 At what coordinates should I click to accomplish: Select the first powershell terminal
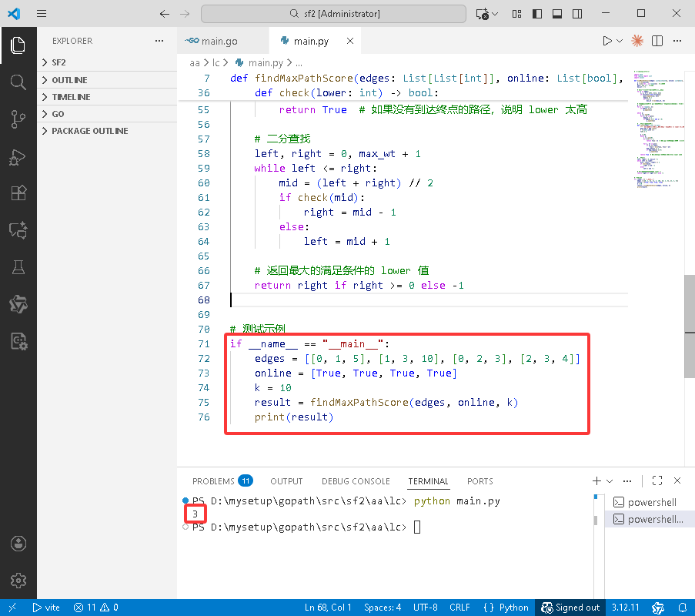point(650,502)
